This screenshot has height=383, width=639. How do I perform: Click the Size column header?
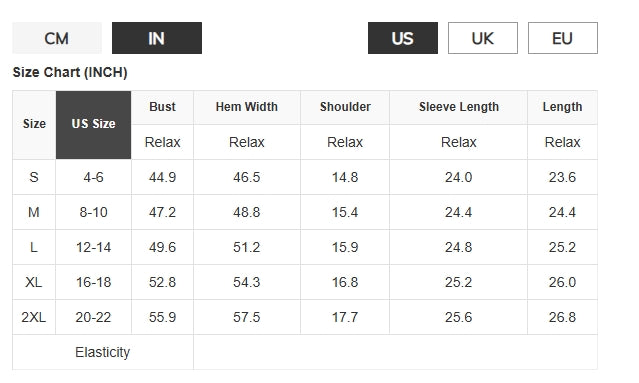coord(34,125)
